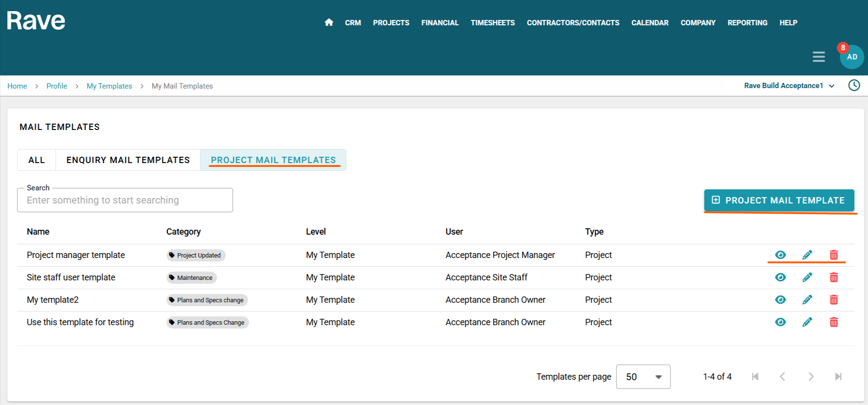Preview Site staff user template with eye icon
The height and width of the screenshot is (405, 868).
pos(780,277)
